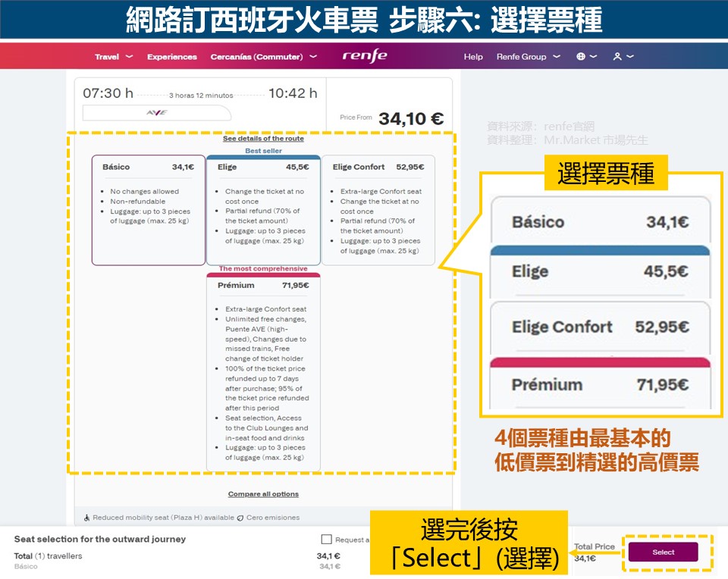Open the Experiences menu item

[172, 57]
